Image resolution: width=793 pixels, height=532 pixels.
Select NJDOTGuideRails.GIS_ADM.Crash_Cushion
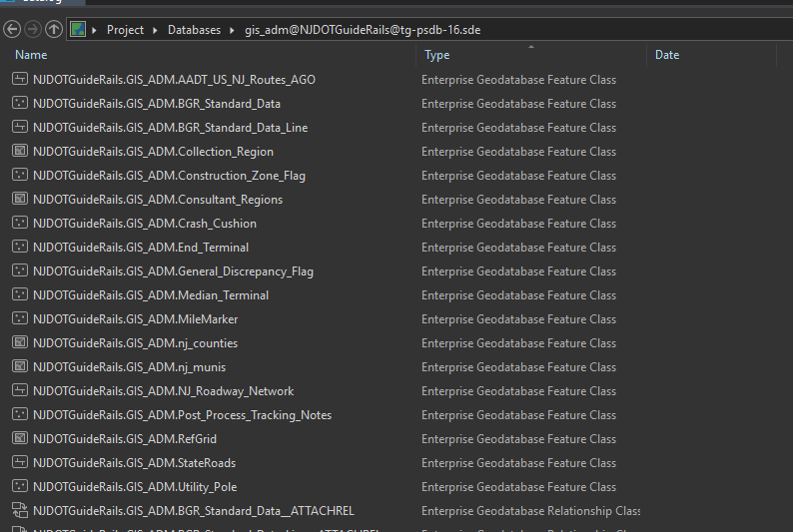click(x=144, y=224)
